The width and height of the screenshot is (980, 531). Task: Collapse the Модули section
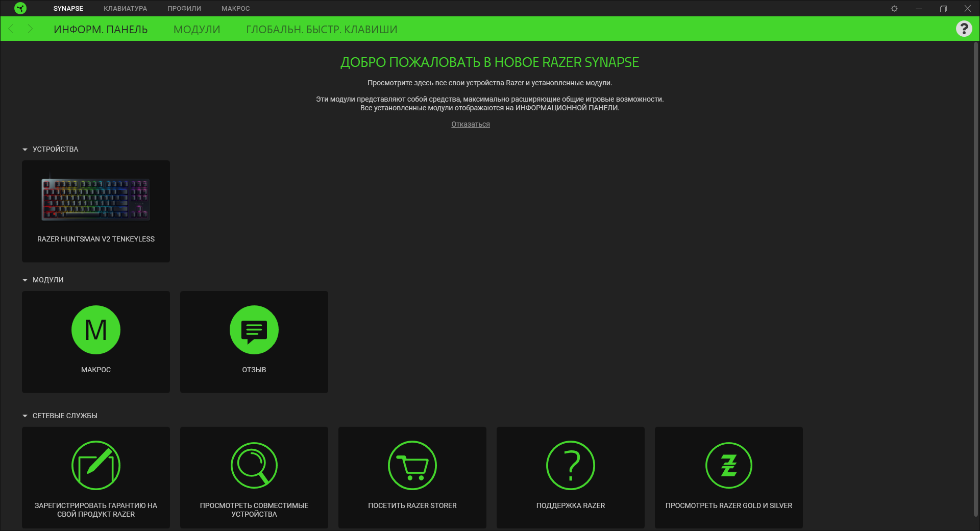click(25, 280)
